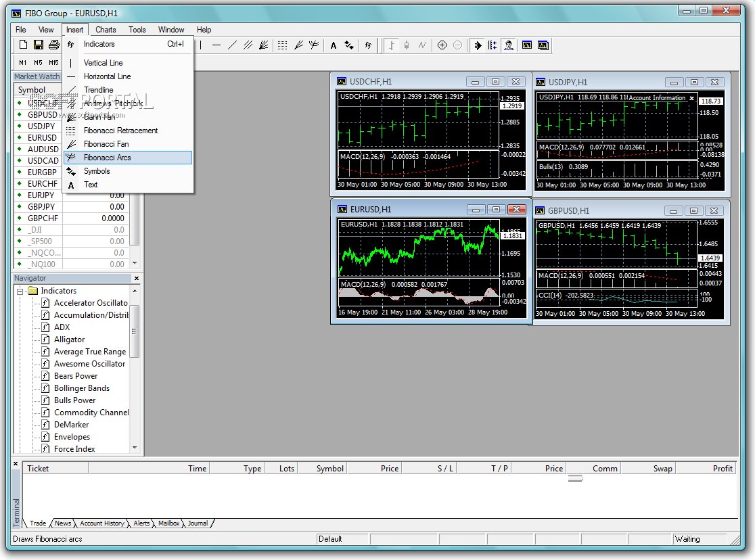
Task: Click the New chart toolbar icon
Action: [23, 45]
